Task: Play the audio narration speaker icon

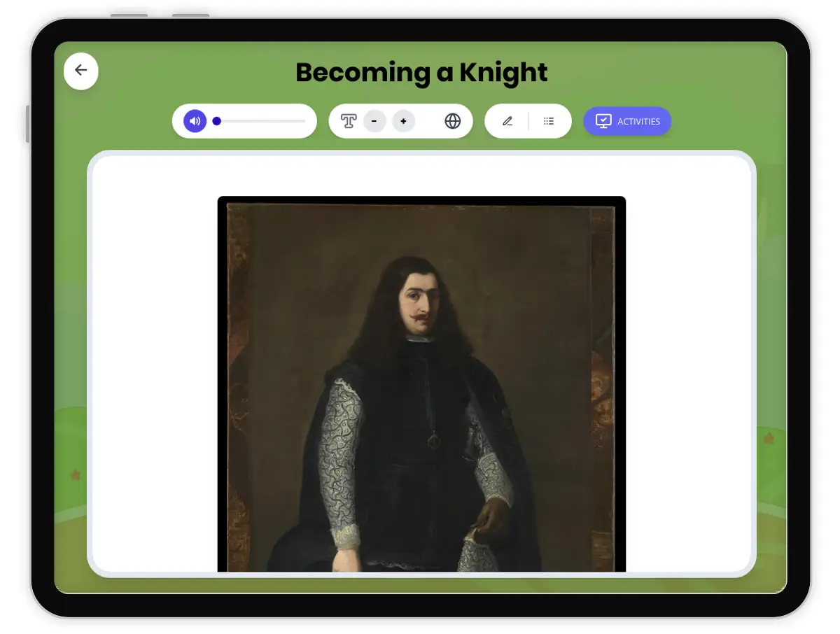Action: pyautogui.click(x=195, y=121)
